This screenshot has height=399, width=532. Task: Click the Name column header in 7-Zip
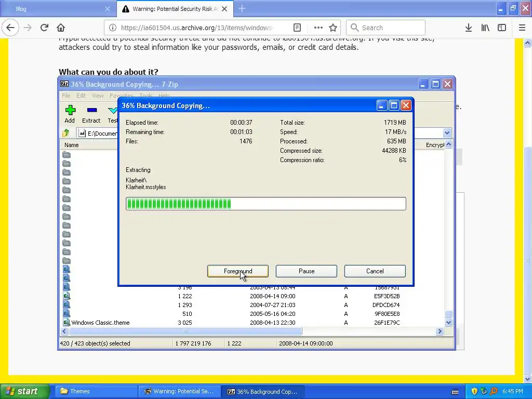(x=72, y=145)
